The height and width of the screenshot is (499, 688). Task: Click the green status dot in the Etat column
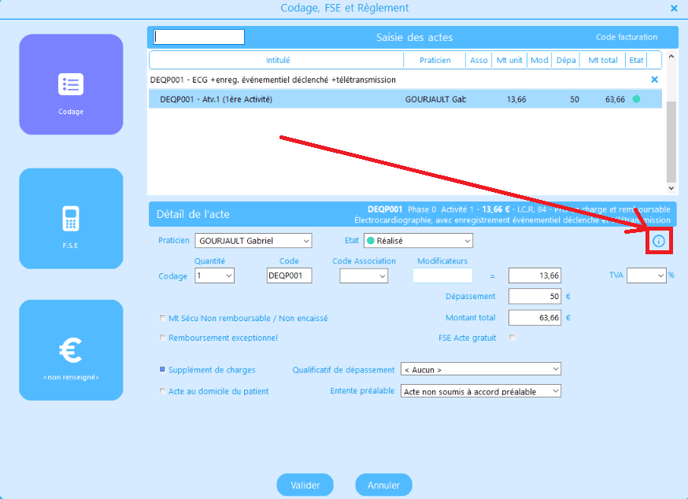[636, 99]
